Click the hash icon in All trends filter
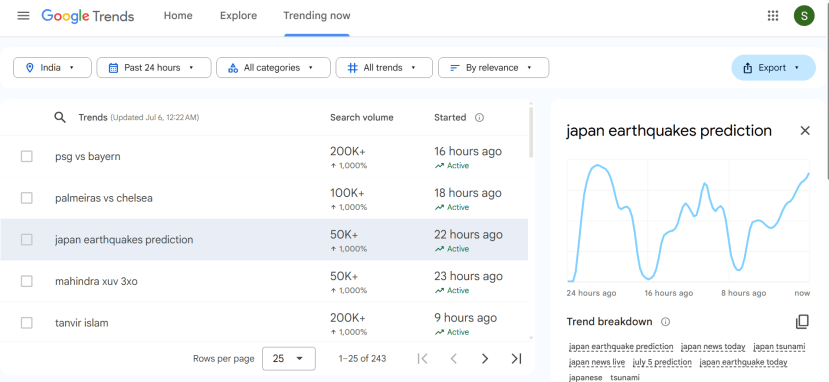This screenshot has width=829, height=382. (353, 68)
